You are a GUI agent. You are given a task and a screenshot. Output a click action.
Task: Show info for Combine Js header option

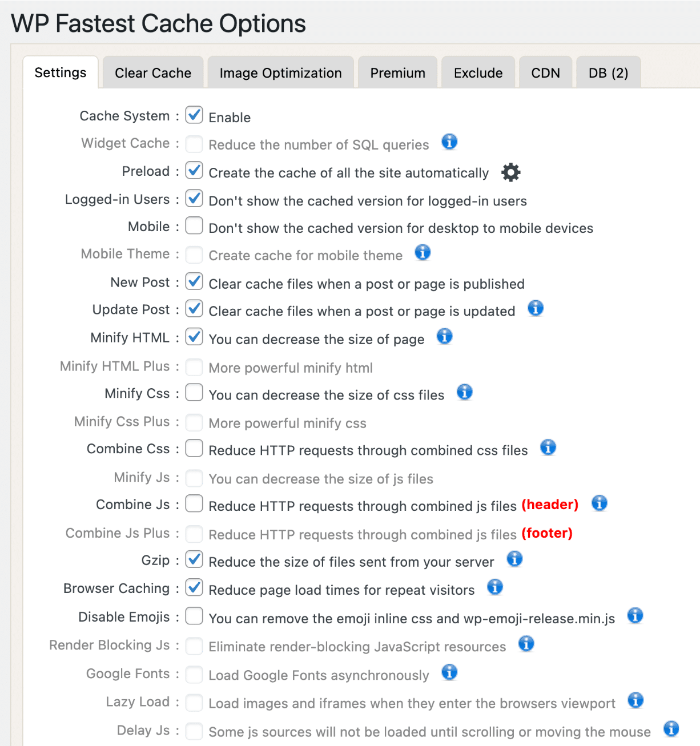pos(600,503)
